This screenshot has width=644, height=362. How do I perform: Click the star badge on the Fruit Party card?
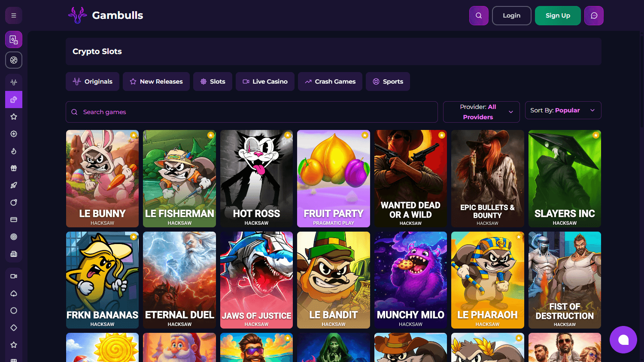365,135
